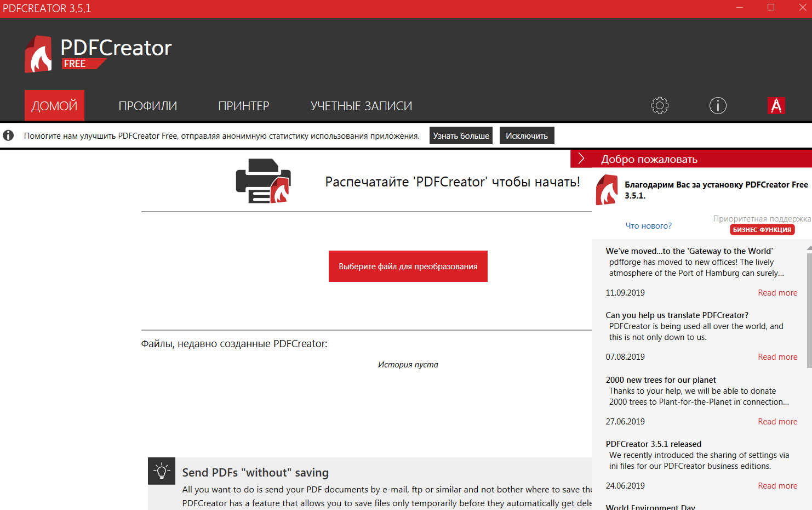Maximize the PDFCreator window
The height and width of the screenshot is (510, 812).
tap(771, 8)
